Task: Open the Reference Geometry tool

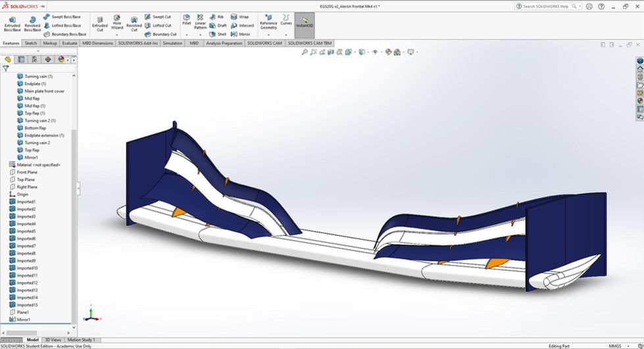Action: tap(268, 22)
